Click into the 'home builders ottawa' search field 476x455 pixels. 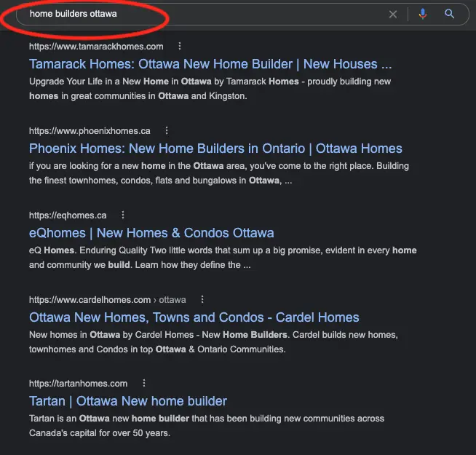pos(204,14)
